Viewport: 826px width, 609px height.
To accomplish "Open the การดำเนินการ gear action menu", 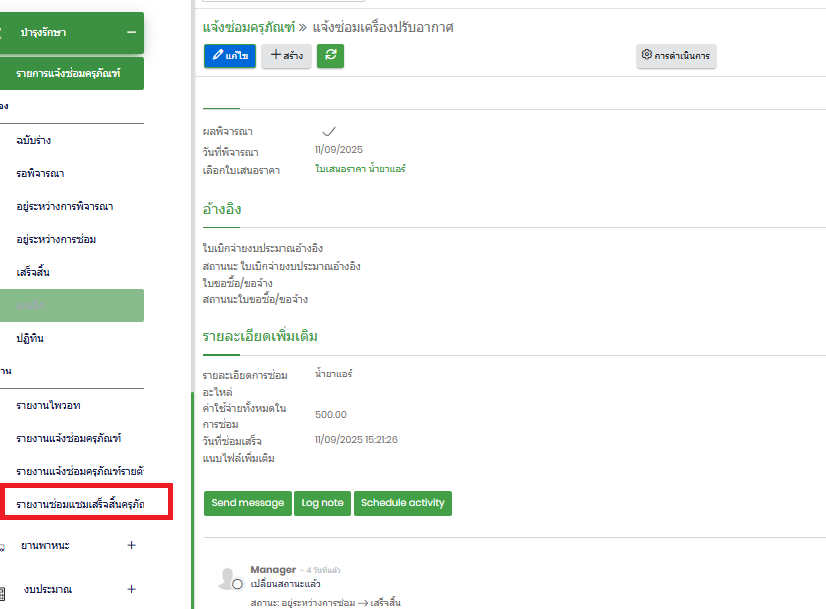I will pyautogui.click(x=676, y=56).
